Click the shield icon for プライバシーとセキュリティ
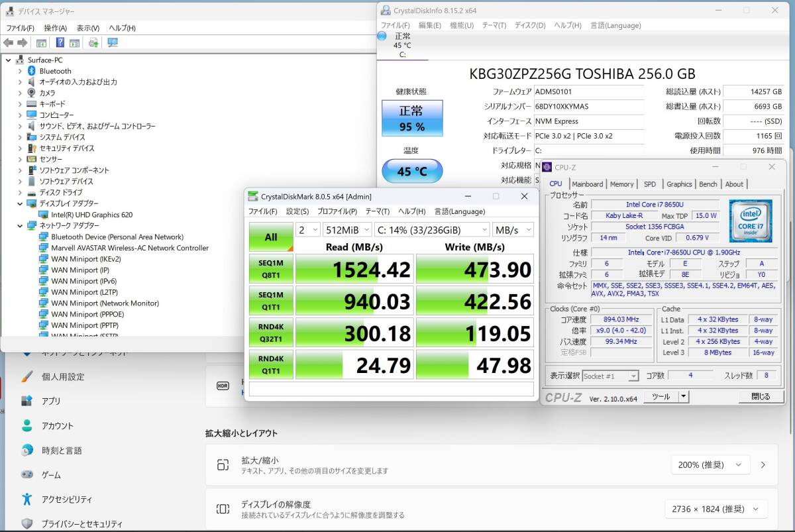The width and height of the screenshot is (795, 532). [26, 523]
